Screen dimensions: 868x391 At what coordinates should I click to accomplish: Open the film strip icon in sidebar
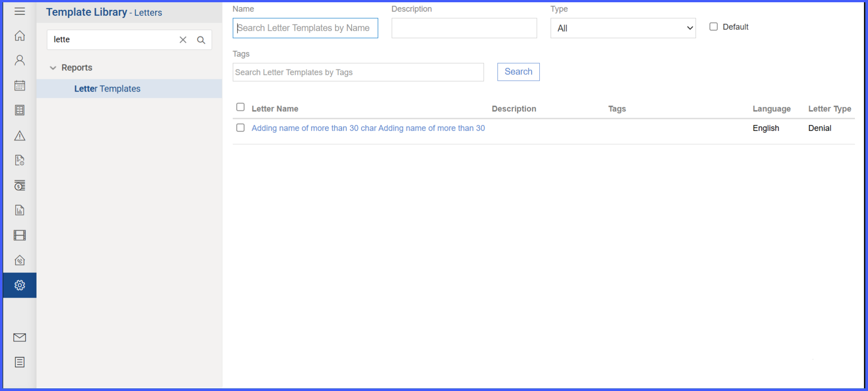click(19, 235)
